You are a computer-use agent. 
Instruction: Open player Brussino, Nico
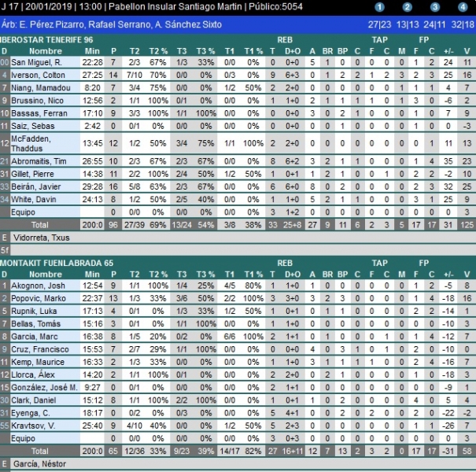(x=37, y=101)
